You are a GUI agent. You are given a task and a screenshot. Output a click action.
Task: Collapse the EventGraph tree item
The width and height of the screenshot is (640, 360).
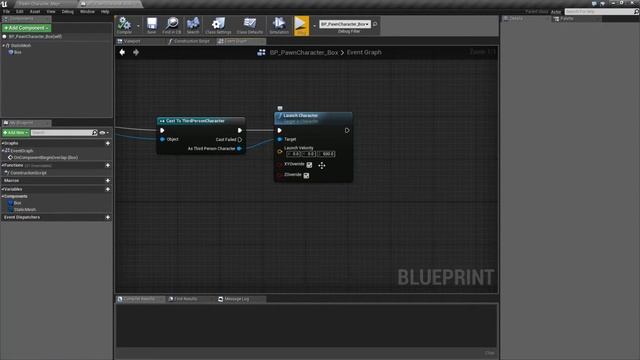coord(3,151)
